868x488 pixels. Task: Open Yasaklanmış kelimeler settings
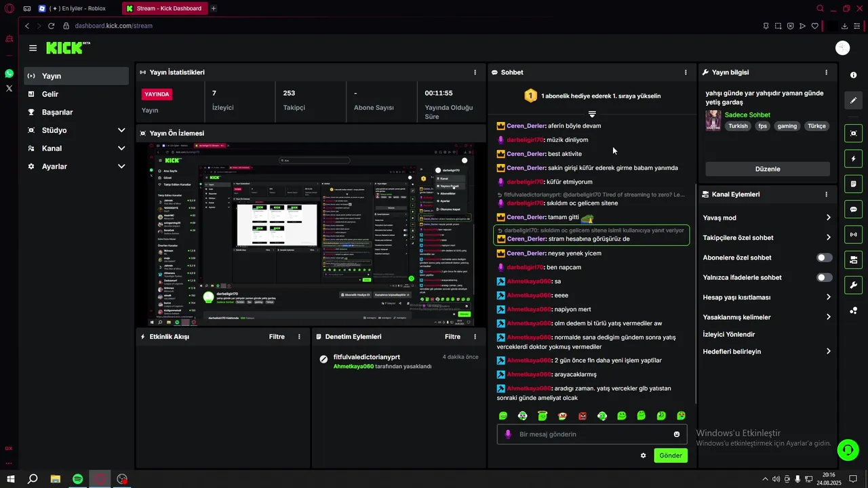pos(767,317)
